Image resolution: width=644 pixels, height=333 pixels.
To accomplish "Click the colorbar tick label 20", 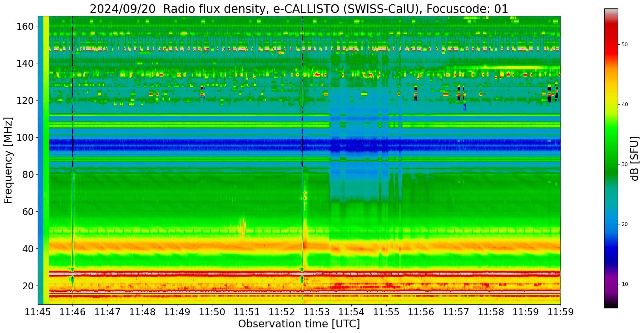I will [625, 224].
